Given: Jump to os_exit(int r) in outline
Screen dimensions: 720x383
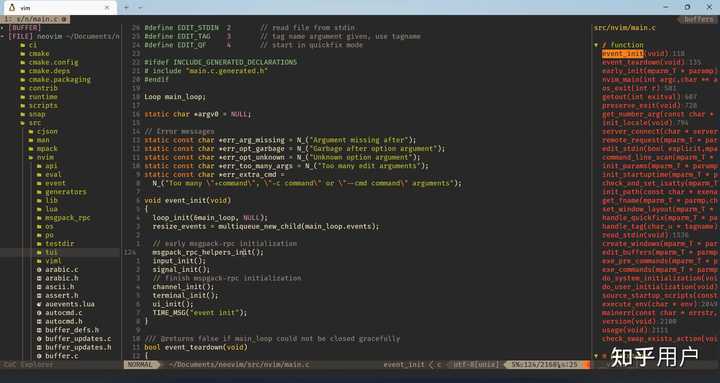Looking at the screenshot, I should (639, 88).
